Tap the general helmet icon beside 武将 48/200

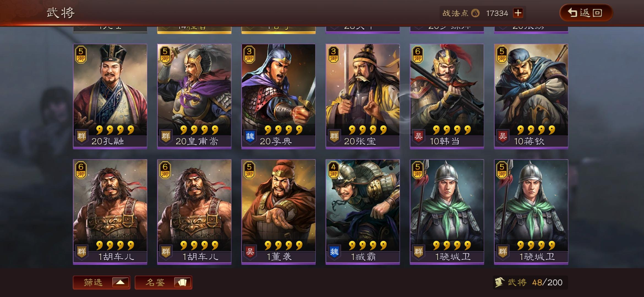coord(500,282)
